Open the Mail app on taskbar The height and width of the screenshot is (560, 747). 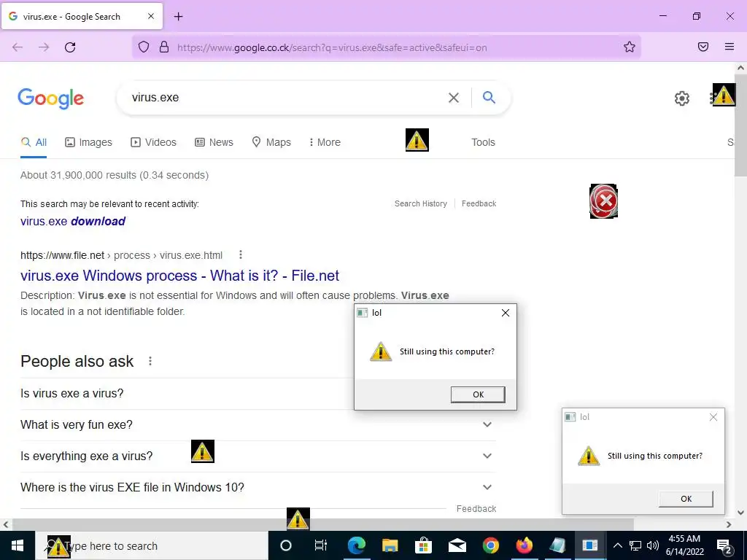pos(457,545)
